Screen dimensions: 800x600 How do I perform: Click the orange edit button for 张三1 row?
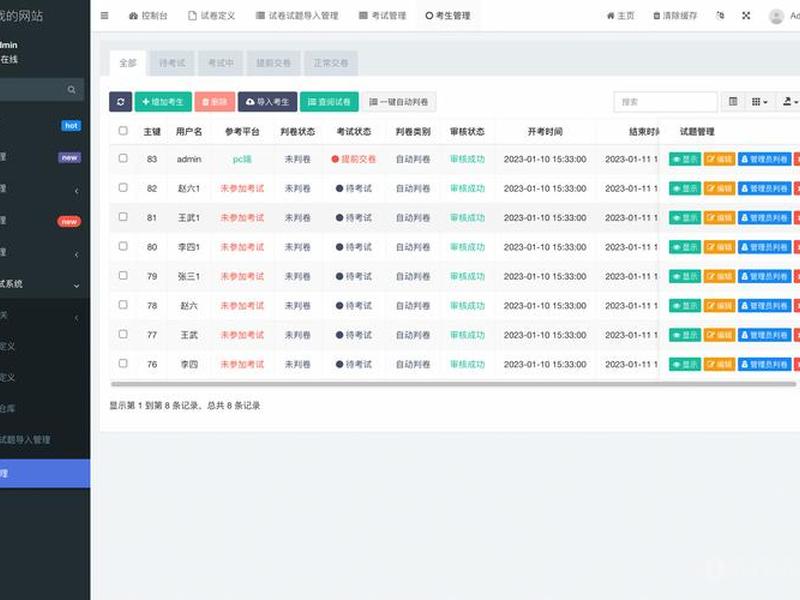point(719,277)
